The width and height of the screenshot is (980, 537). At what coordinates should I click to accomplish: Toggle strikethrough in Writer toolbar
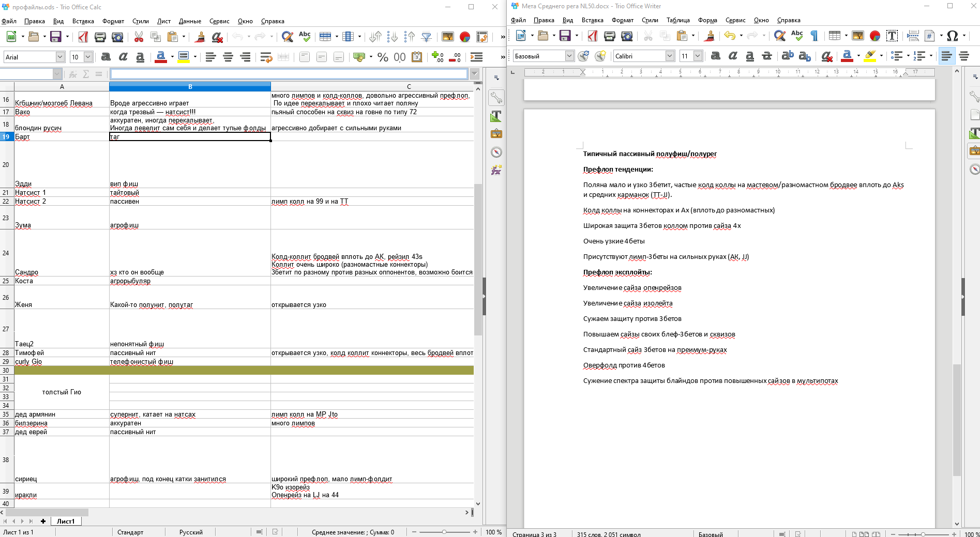(x=767, y=56)
